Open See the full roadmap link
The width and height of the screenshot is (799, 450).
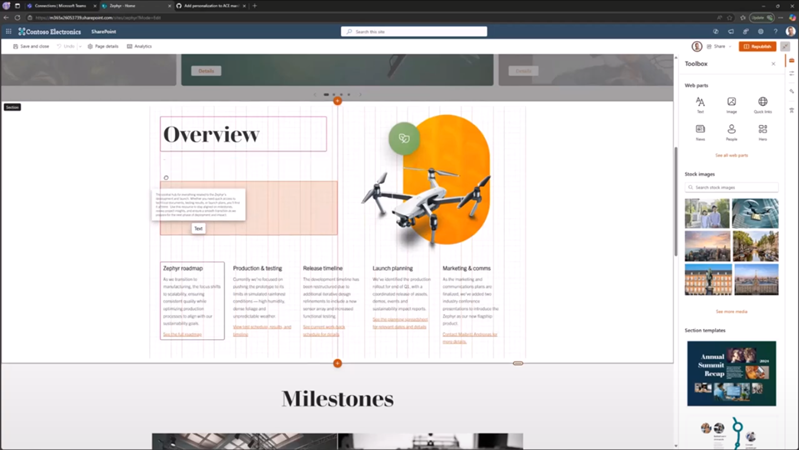[x=182, y=334]
